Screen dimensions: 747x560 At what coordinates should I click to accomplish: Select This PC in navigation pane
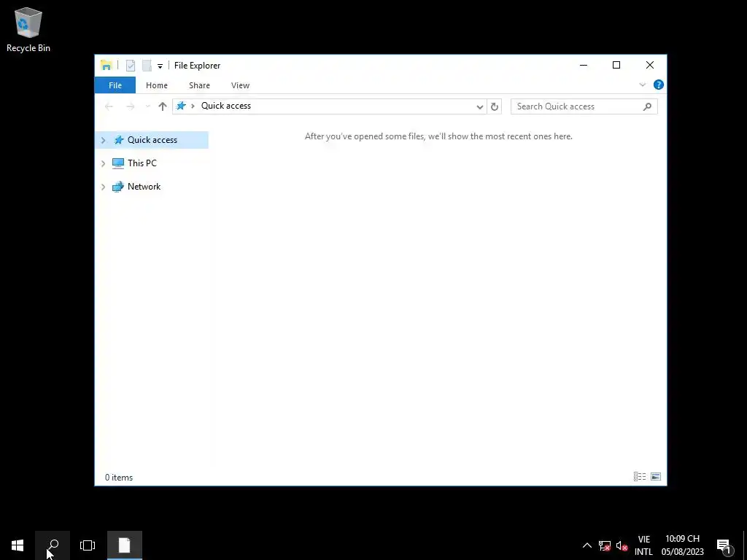142,163
